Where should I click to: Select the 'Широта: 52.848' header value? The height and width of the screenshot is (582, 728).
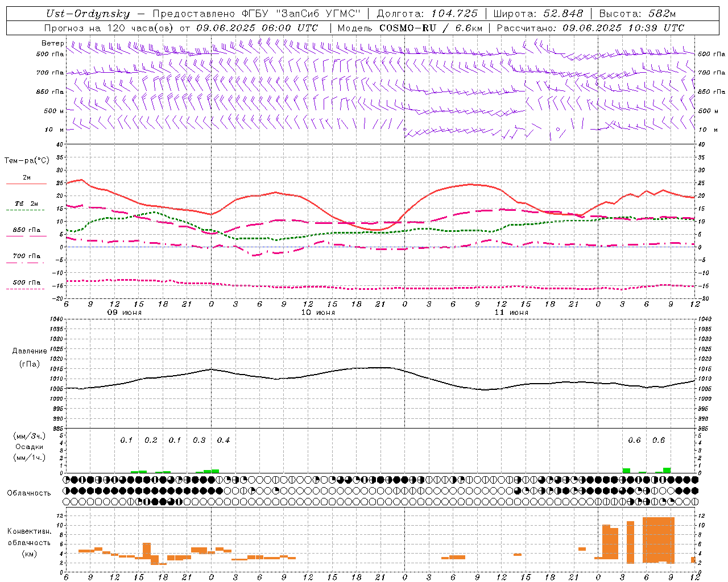[x=538, y=14]
